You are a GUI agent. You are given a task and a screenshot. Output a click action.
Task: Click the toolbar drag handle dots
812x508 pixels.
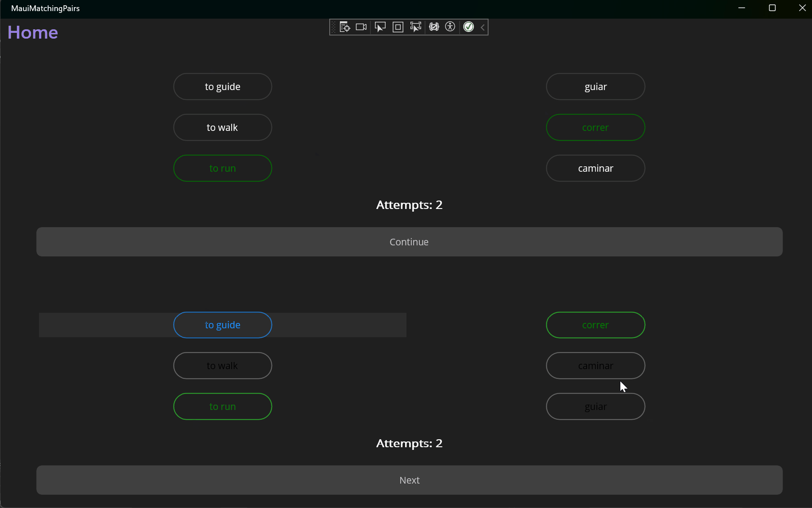(333, 27)
